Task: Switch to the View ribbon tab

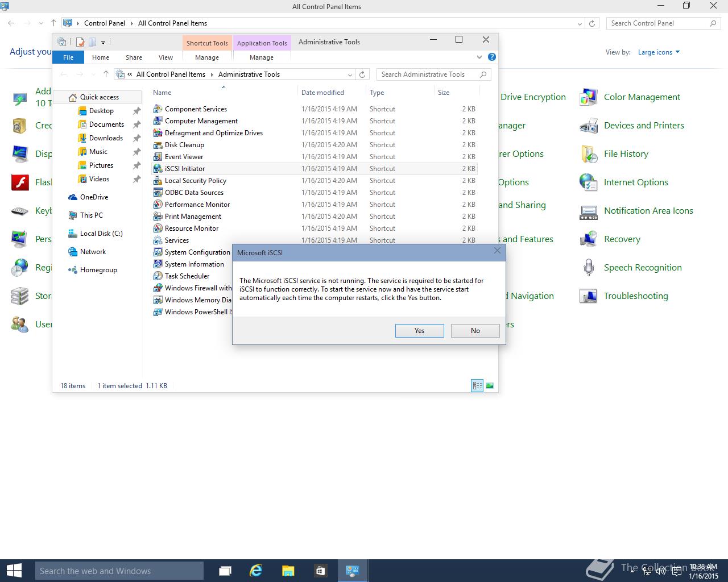Action: point(166,57)
